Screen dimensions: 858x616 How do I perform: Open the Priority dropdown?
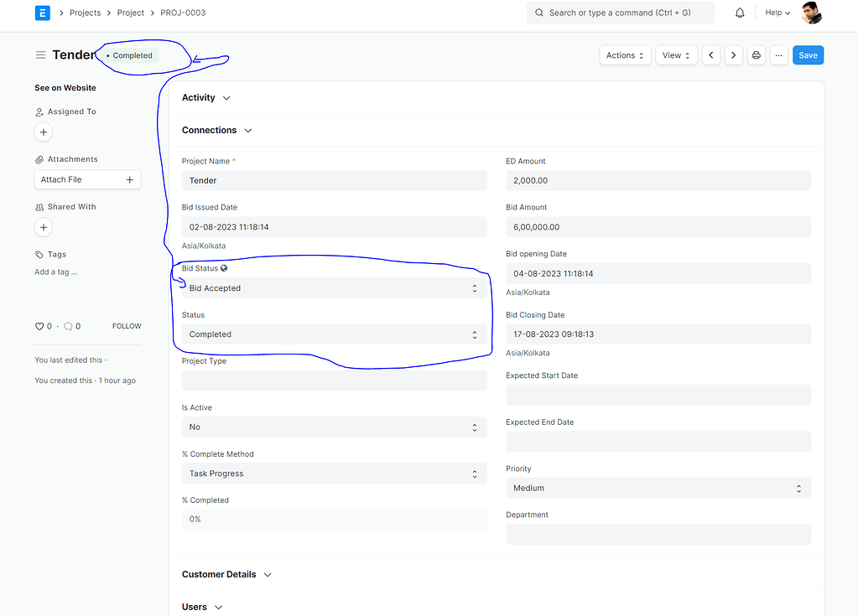(x=658, y=488)
